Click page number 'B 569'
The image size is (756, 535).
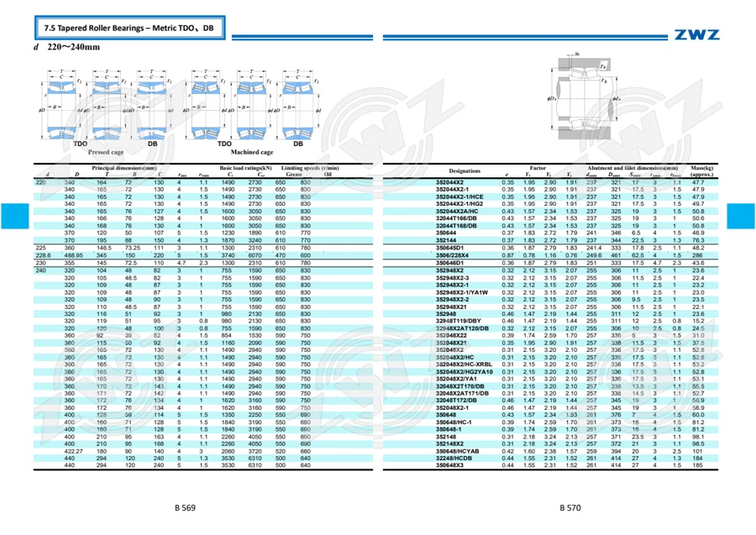185,507
